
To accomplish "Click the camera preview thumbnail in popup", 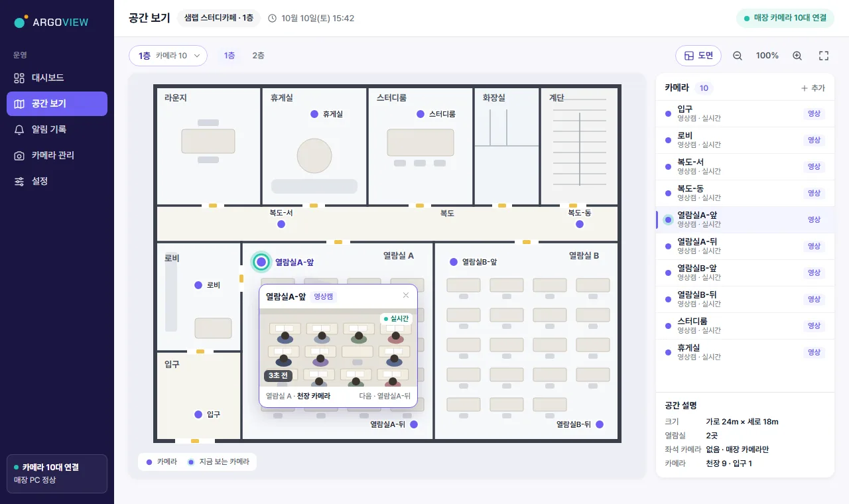I will tap(338, 347).
